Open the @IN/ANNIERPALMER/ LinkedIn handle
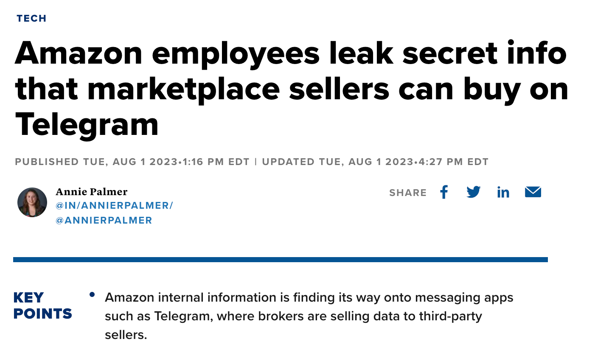The image size is (595, 364). pyautogui.click(x=114, y=206)
